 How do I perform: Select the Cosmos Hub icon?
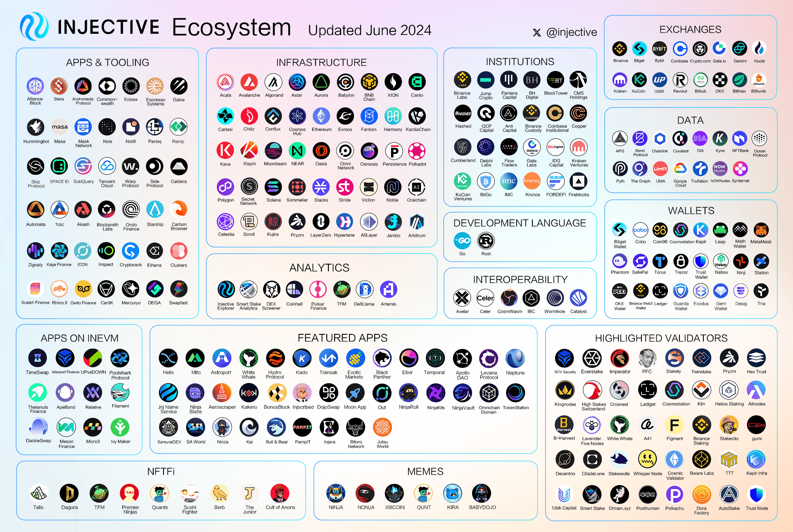297,116
